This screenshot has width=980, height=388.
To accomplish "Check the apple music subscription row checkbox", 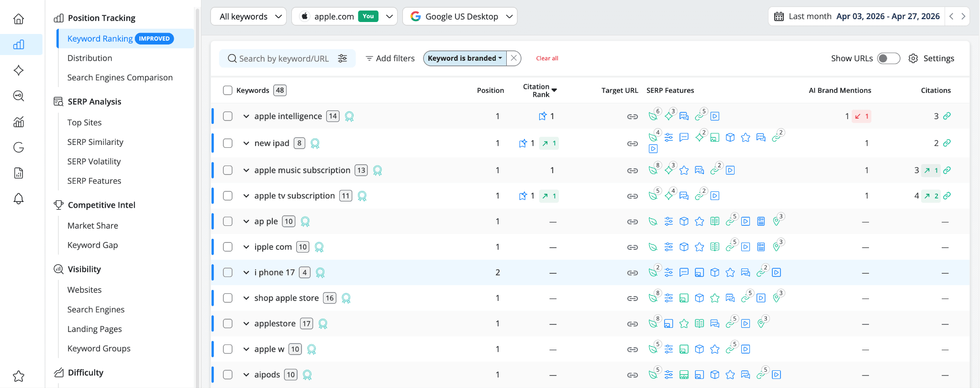I will 228,170.
